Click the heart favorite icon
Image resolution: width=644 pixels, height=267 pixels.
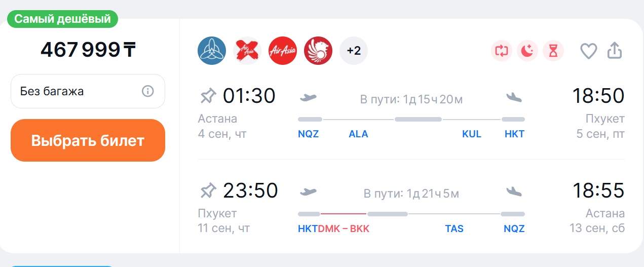(589, 51)
